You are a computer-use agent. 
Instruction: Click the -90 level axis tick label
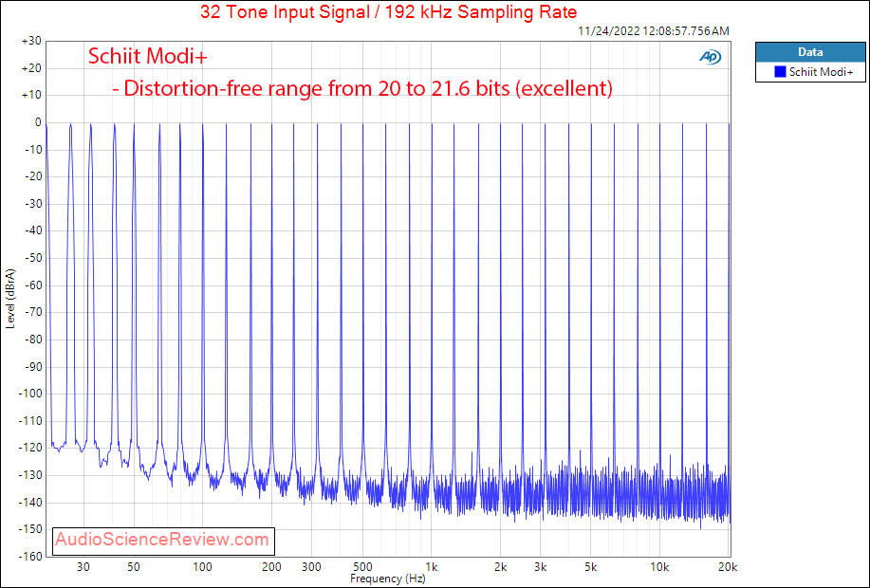32,367
